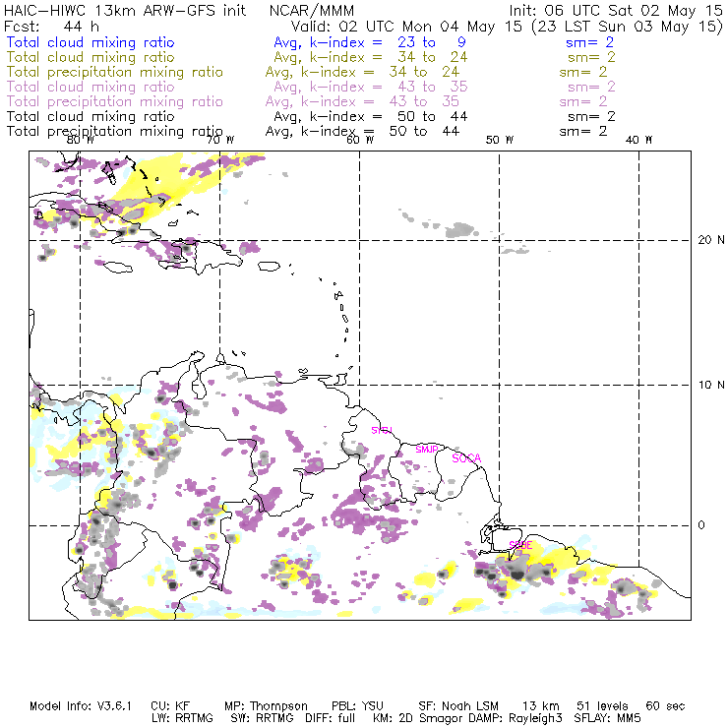Click the 'MP: Thompson' microphysics entry
Screen dimensions: 728x728
tap(266, 706)
